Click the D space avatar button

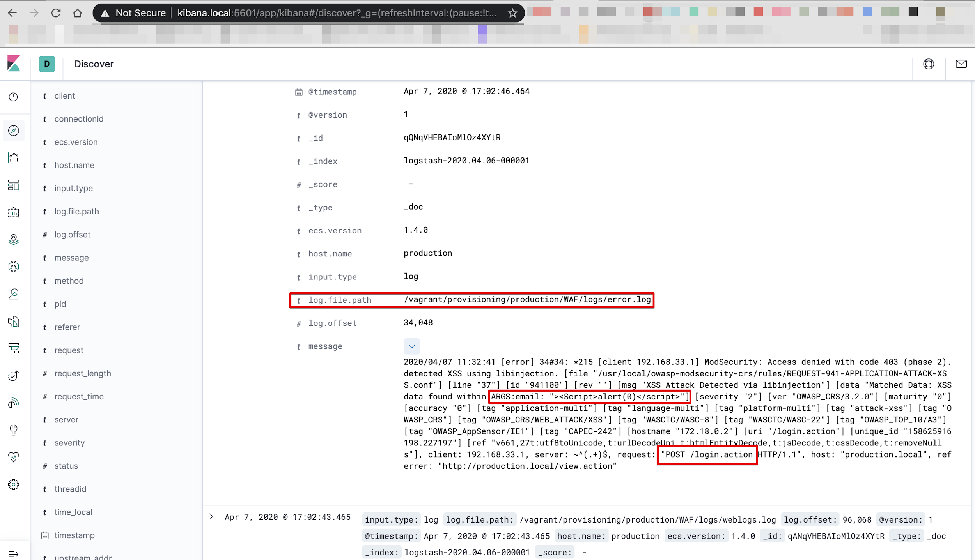point(47,64)
